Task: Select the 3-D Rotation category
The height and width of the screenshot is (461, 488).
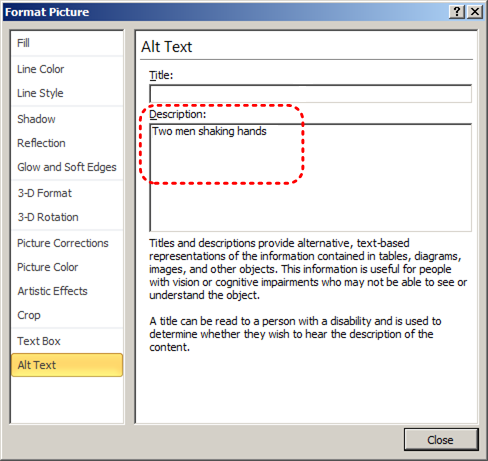Action: click(x=67, y=217)
